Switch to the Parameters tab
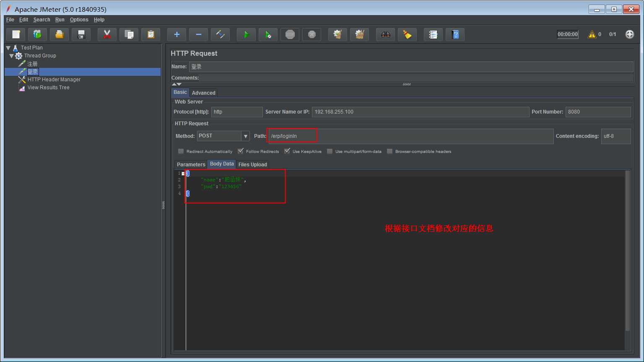The height and width of the screenshot is (362, 644). [191, 165]
